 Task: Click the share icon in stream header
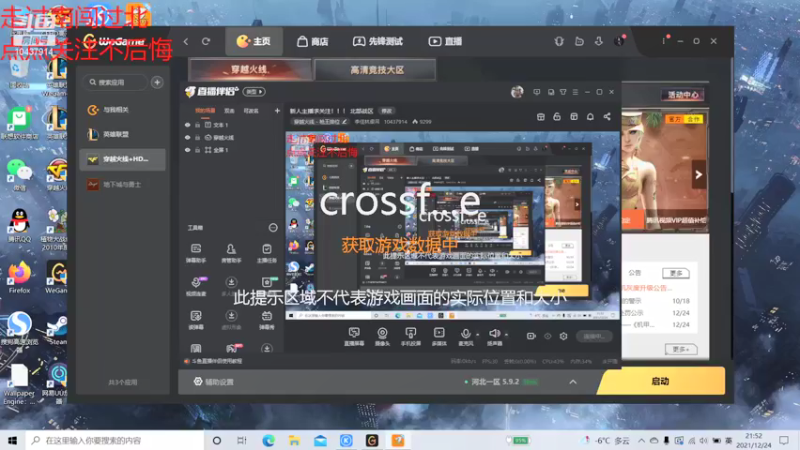click(607, 117)
